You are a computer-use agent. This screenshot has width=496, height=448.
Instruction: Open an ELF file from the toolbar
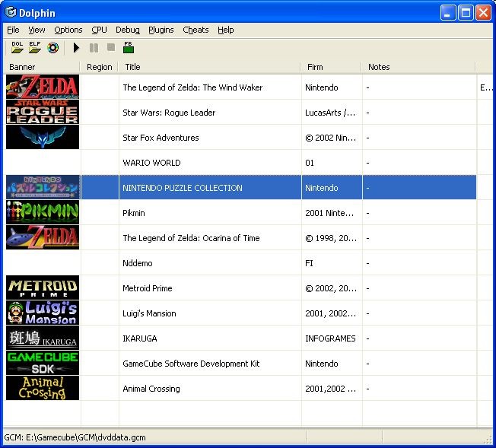[35, 47]
